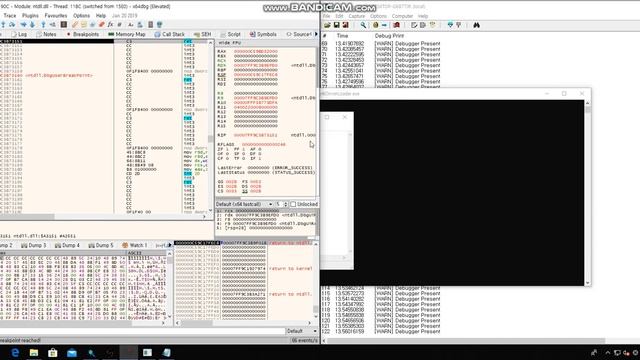640x360 pixels.
Task: Open the Options menu in x64dbg
Action: pyautogui.click(x=81, y=16)
